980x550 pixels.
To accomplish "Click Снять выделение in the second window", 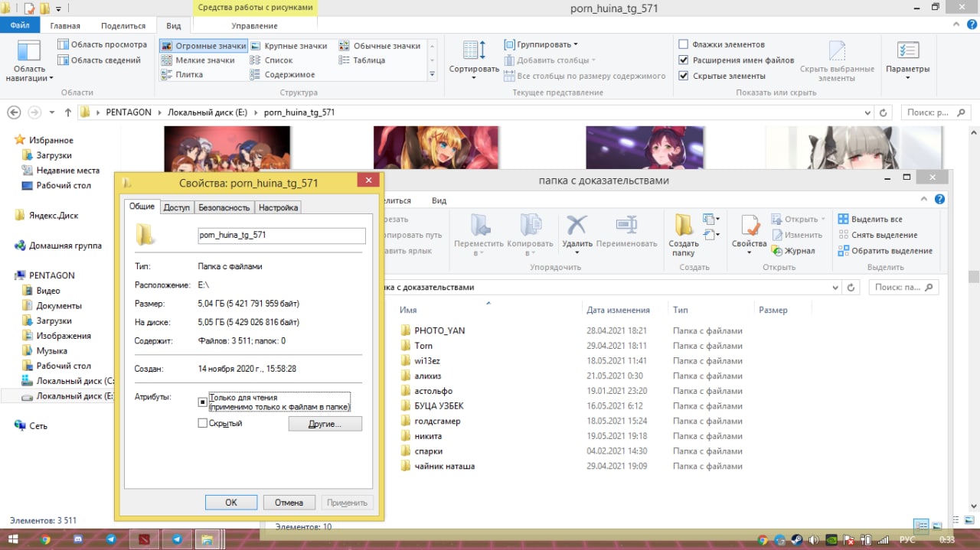I will coord(877,235).
